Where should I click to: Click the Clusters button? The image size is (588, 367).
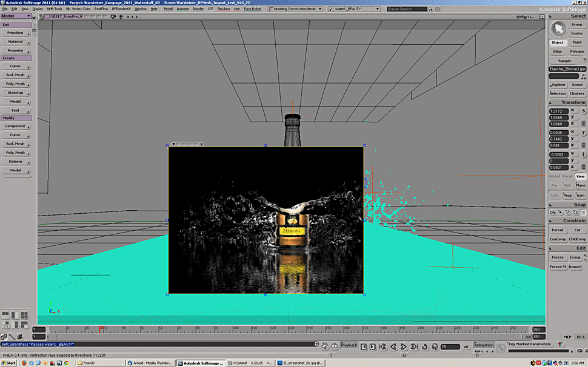[x=576, y=94]
